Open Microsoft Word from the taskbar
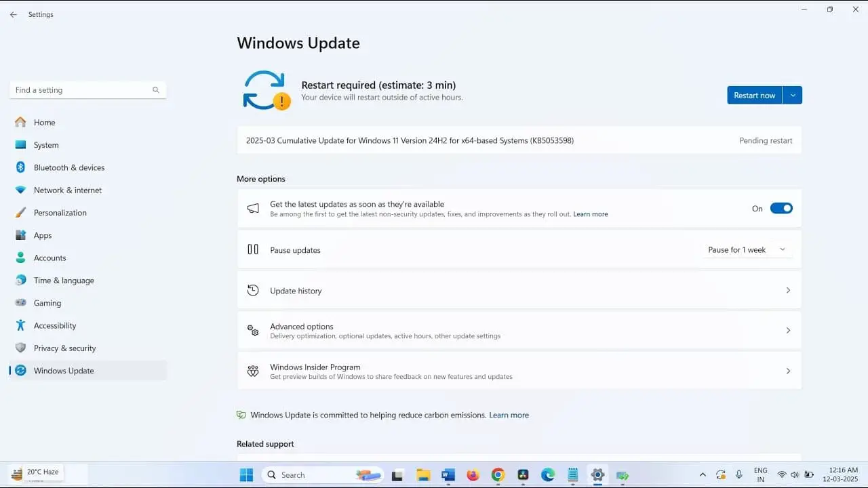This screenshot has height=488, width=868. [448, 475]
